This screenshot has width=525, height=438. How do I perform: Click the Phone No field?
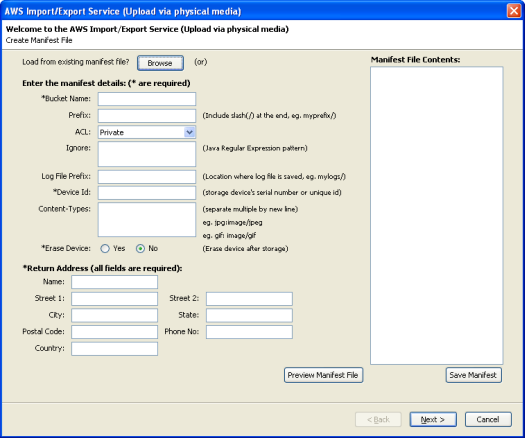point(249,332)
